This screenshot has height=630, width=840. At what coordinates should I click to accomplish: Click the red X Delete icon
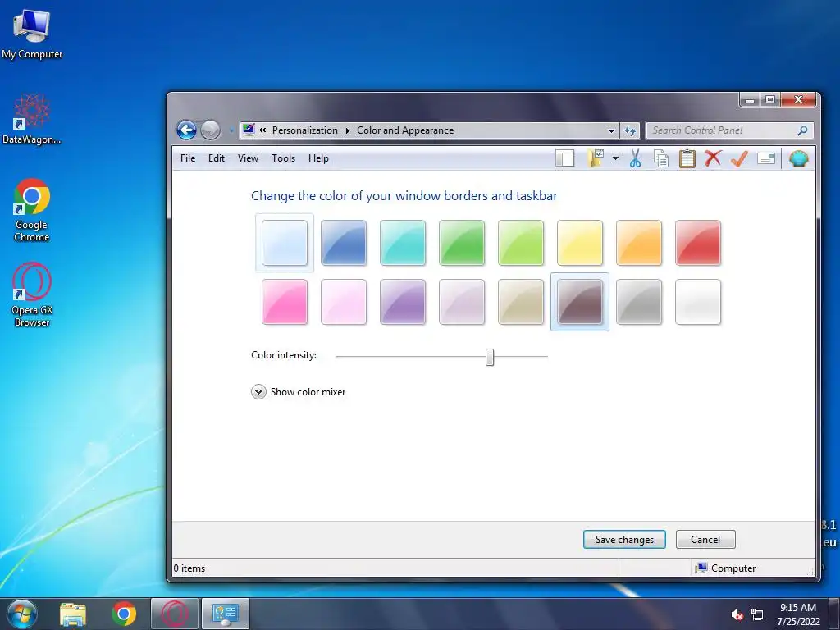tap(713, 158)
